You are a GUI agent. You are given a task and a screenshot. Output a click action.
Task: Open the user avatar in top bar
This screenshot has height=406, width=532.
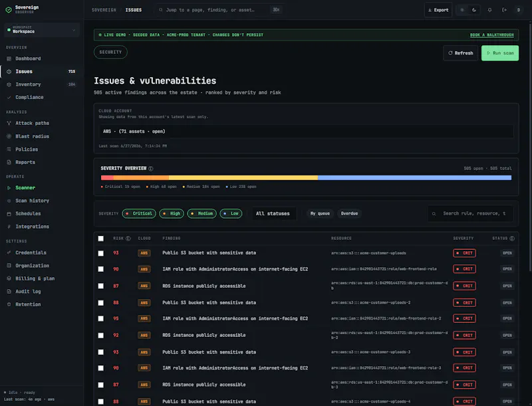coord(519,10)
